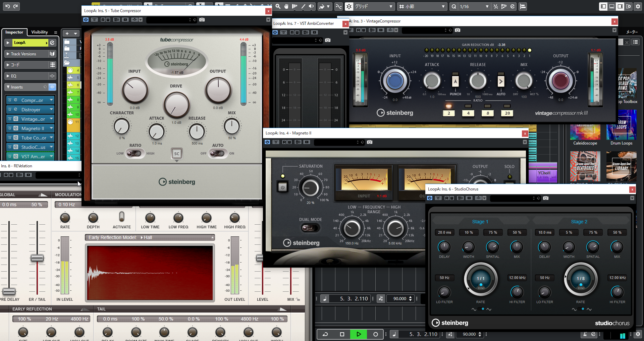The height and width of the screenshot is (341, 644).
Task: Click the VintageCompressor blue INPUT knob
Action: pyautogui.click(x=395, y=81)
